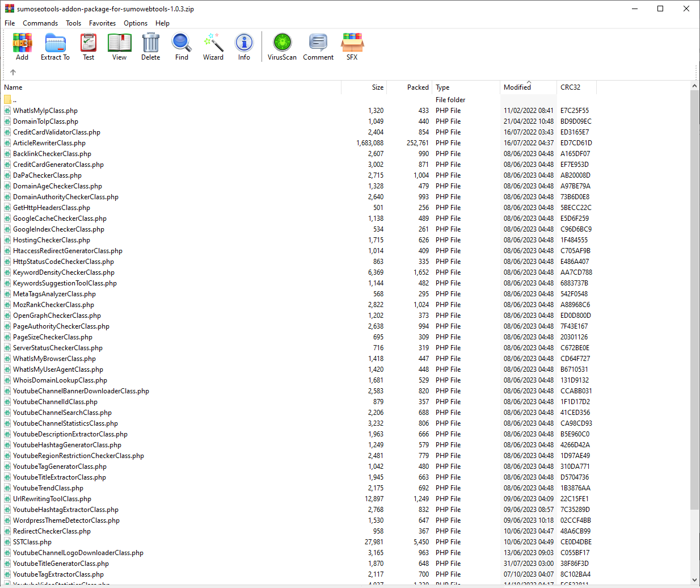Create SFX self-extracting archive
This screenshot has height=588, width=700.
(x=352, y=46)
